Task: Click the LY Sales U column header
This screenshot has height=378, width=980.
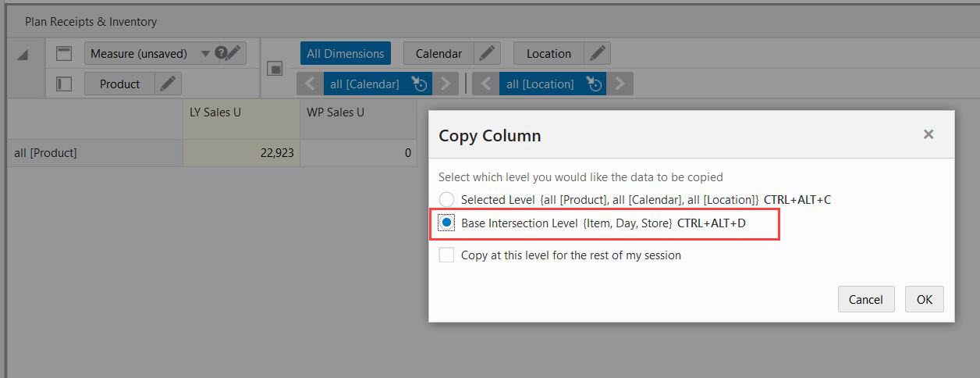Action: tap(241, 112)
